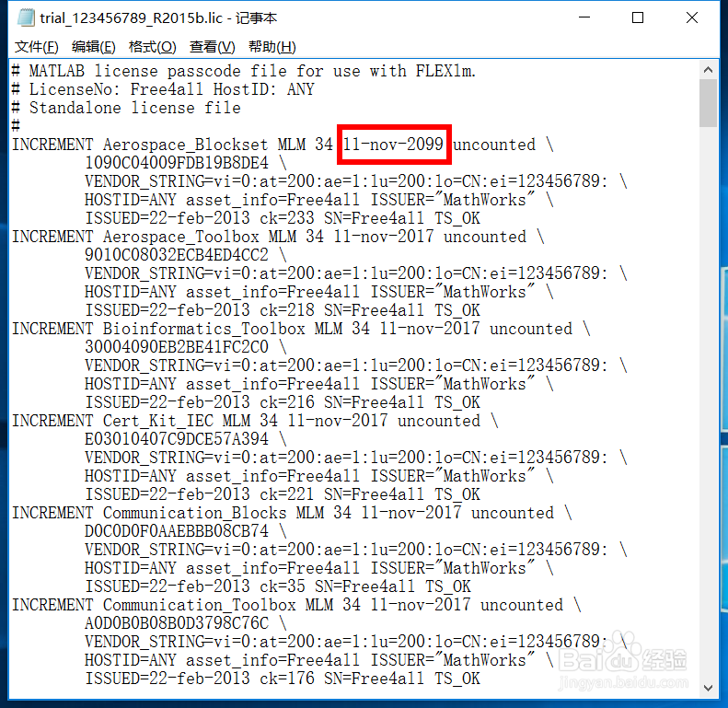
Task: Click 11-nov-2017 in Aerospace_Toolbox line
Action: pyautogui.click(x=384, y=237)
